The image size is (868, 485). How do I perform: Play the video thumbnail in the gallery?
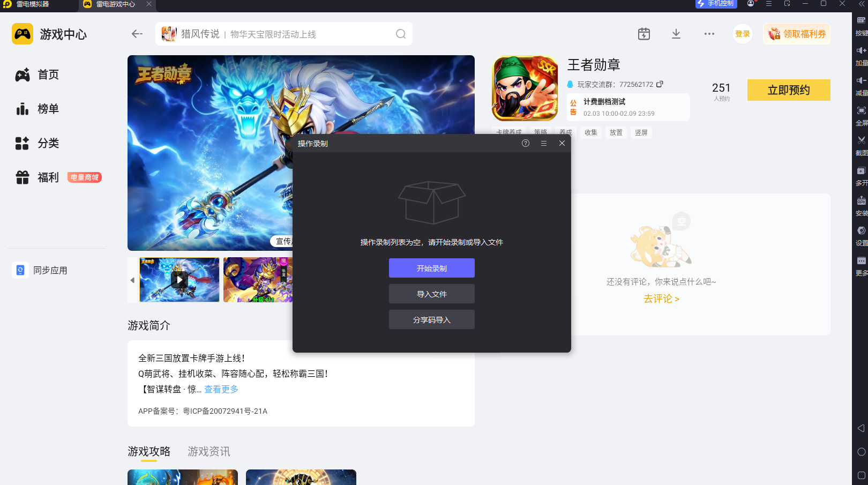tap(179, 279)
